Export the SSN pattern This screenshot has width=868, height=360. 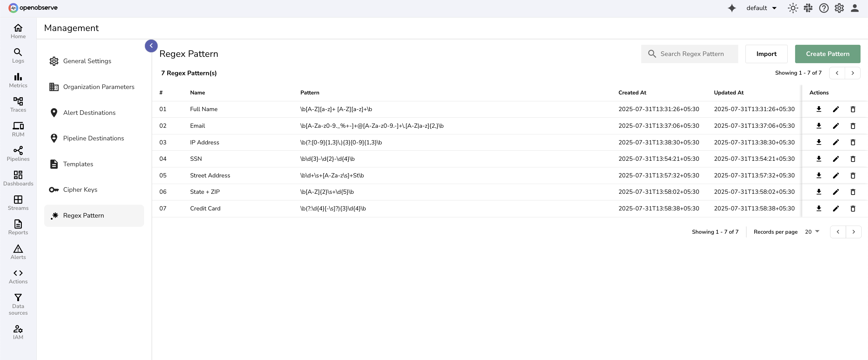[819, 159]
